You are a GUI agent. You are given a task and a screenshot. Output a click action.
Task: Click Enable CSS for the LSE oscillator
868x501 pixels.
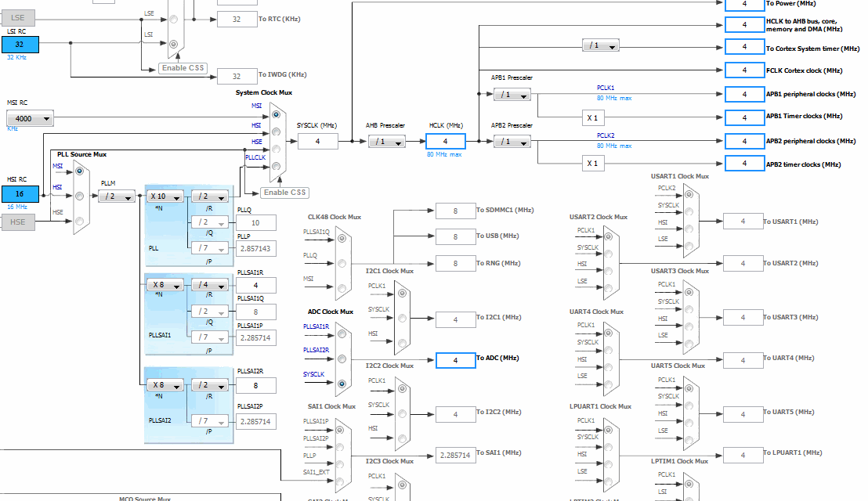coord(182,67)
